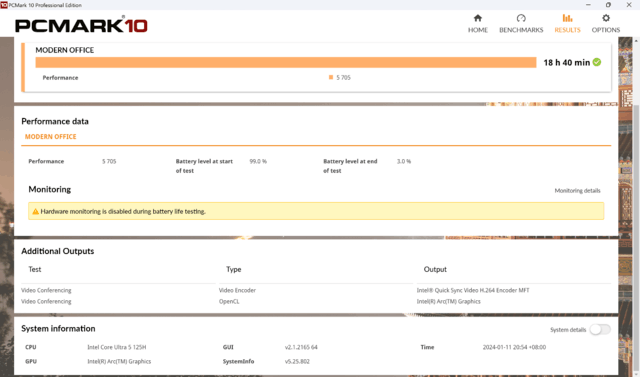Click the orange Performance legend swatch
The width and height of the screenshot is (640, 377).
[331, 78]
